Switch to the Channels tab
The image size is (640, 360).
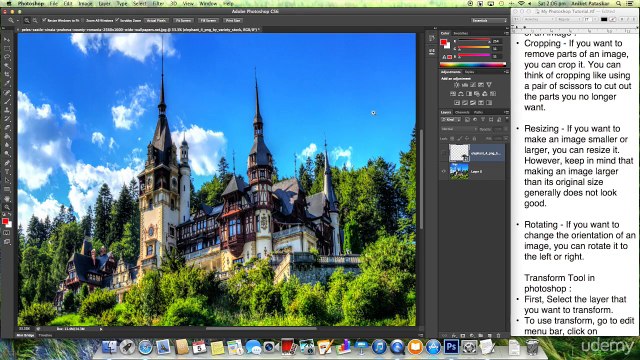tap(462, 112)
